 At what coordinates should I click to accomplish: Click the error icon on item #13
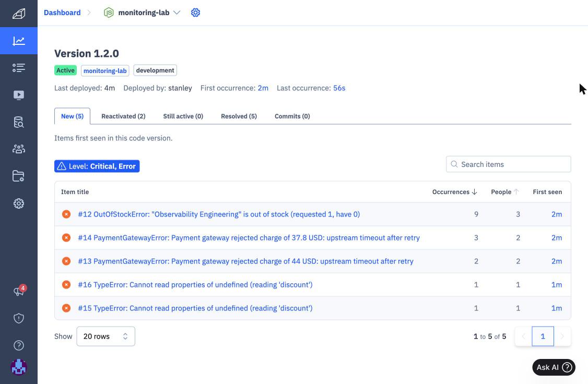click(66, 261)
